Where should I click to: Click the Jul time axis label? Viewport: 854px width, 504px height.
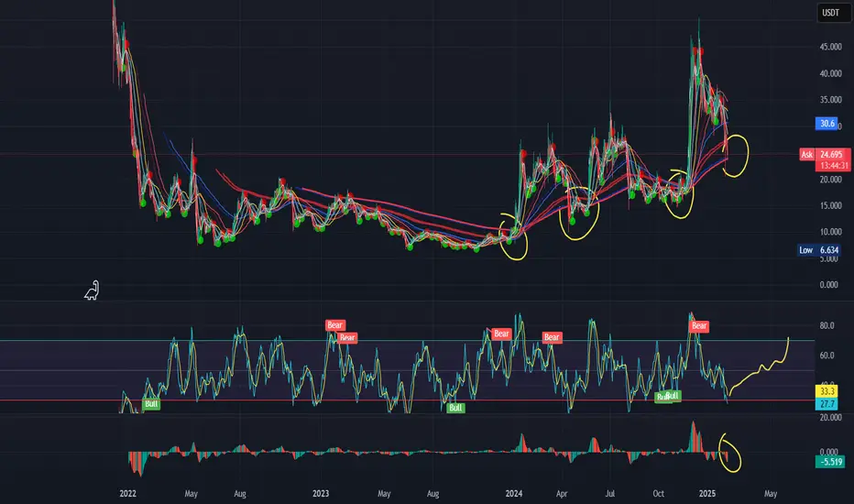(x=610, y=494)
